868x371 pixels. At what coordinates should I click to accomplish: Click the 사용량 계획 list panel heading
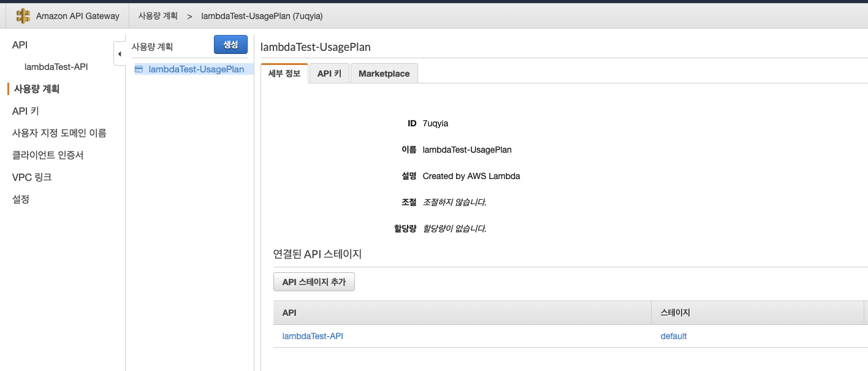click(153, 46)
